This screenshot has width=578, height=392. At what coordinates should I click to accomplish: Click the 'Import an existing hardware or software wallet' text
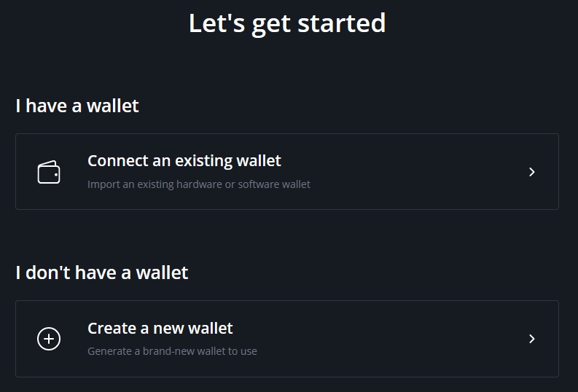[x=199, y=184]
